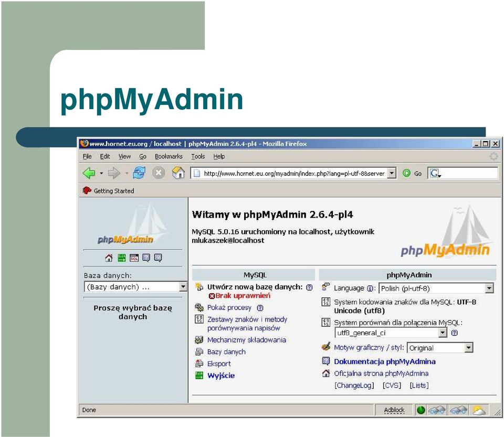Open the Help menu
Image resolution: width=504 pixels, height=437 pixels.
click(x=219, y=156)
